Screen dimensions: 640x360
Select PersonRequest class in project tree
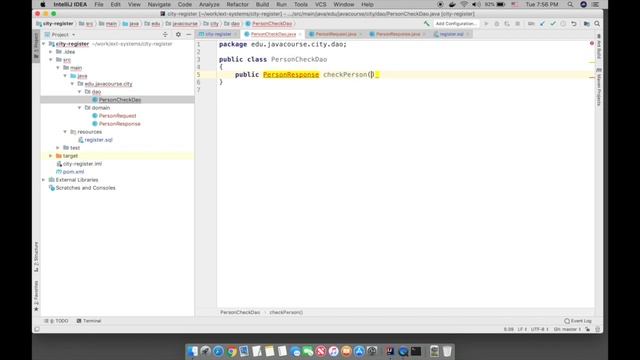coord(117,116)
